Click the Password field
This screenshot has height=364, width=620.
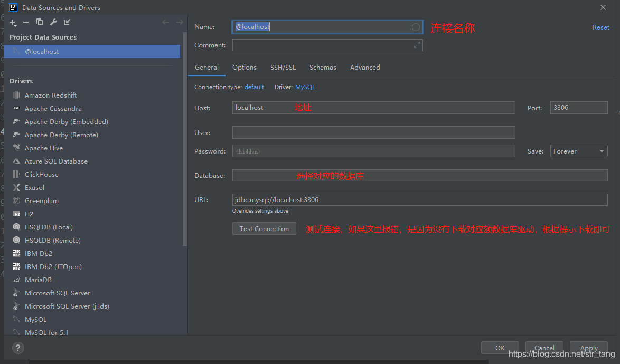pos(374,151)
